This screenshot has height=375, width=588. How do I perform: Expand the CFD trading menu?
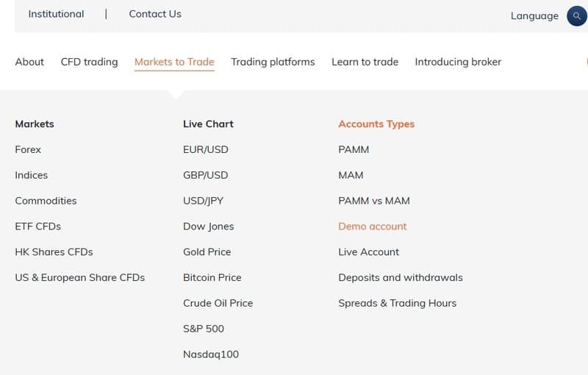pos(89,62)
